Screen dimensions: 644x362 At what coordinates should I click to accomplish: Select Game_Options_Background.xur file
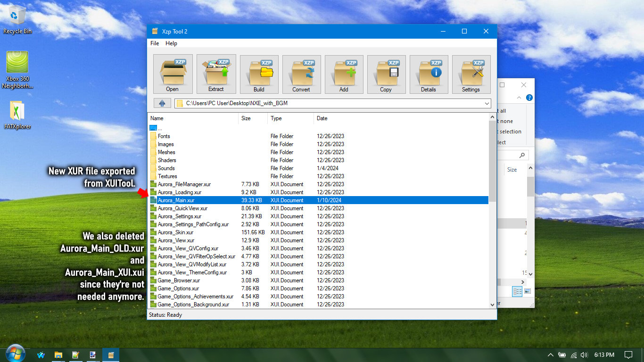click(x=318, y=304)
